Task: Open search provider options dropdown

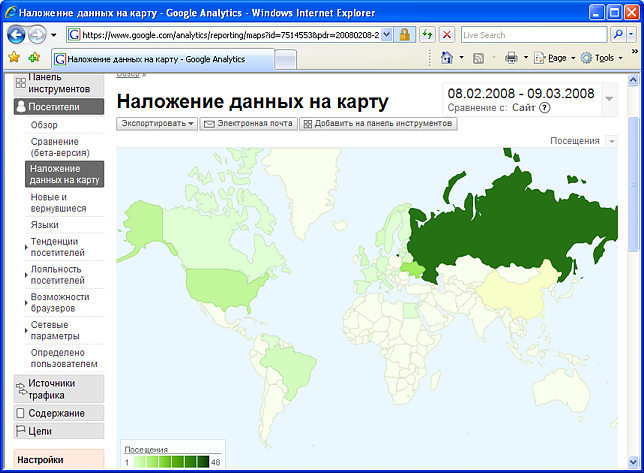Action: coord(631,35)
